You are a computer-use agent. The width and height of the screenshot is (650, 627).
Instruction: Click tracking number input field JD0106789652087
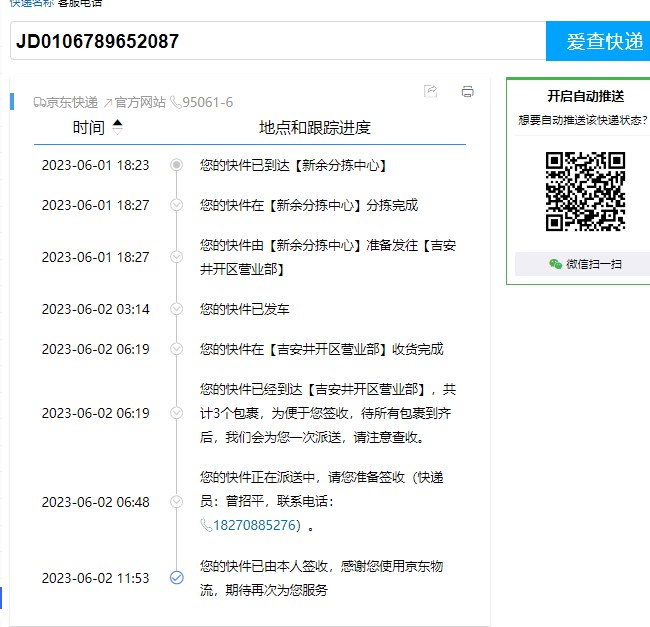tap(278, 41)
